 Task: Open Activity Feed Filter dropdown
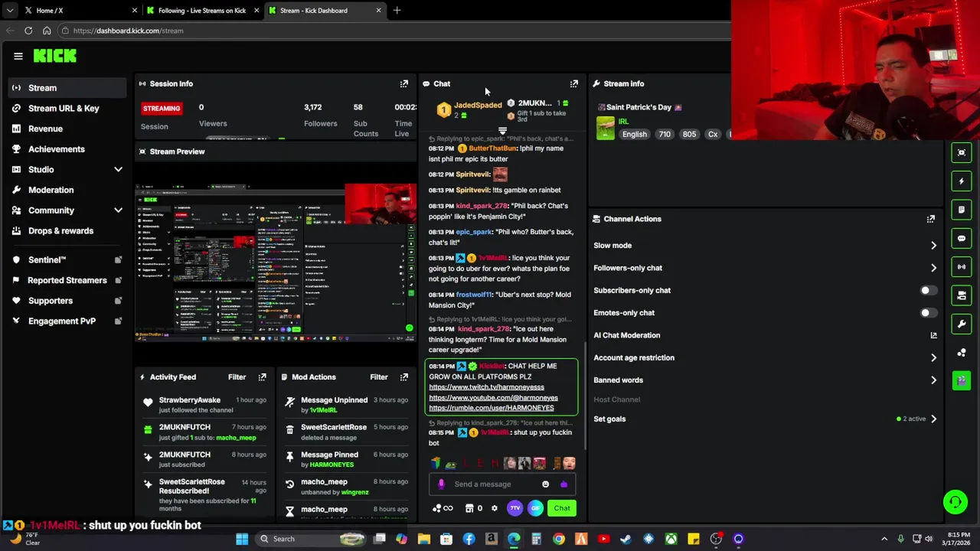[237, 377]
